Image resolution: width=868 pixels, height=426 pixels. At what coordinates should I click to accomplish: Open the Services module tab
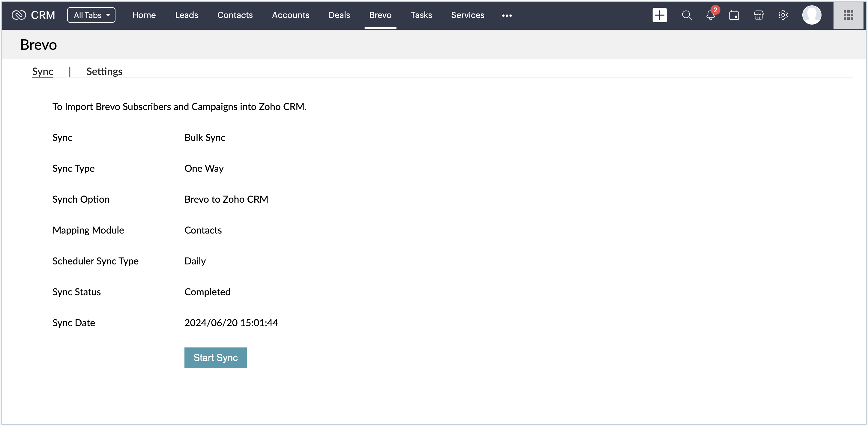(467, 15)
